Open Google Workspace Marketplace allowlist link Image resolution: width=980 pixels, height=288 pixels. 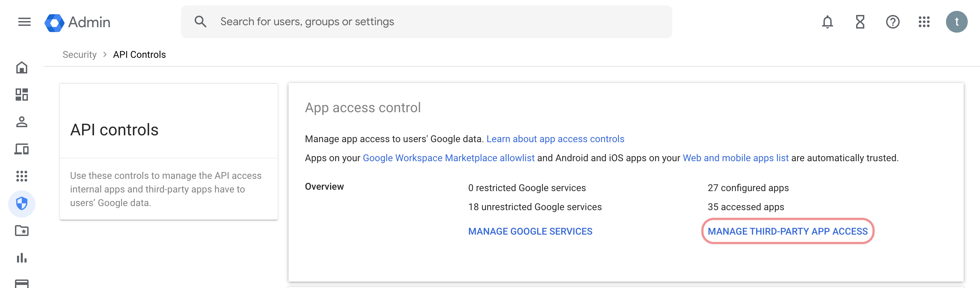448,158
